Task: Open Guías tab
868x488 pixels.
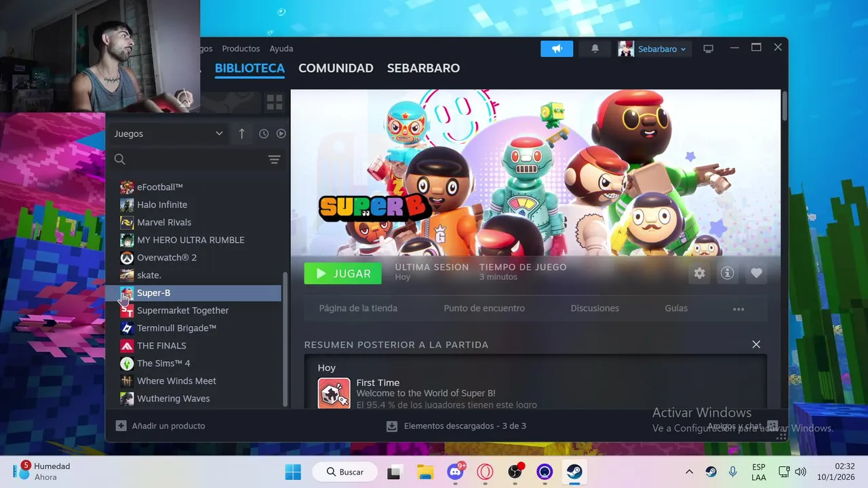Action: click(676, 308)
